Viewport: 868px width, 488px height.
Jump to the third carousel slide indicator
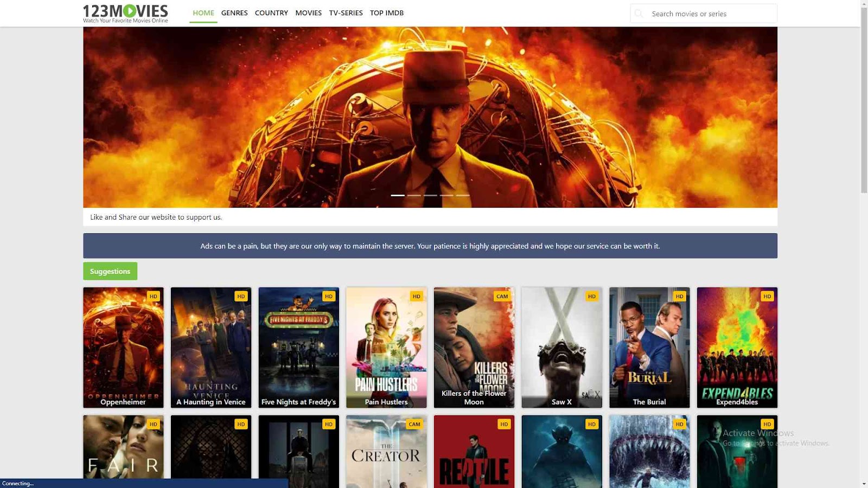[430, 195]
